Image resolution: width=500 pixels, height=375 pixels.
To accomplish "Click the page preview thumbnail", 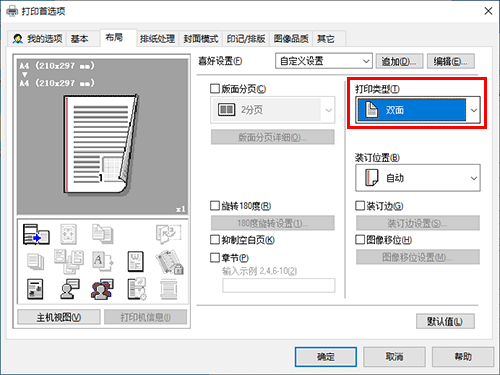I will point(101,144).
